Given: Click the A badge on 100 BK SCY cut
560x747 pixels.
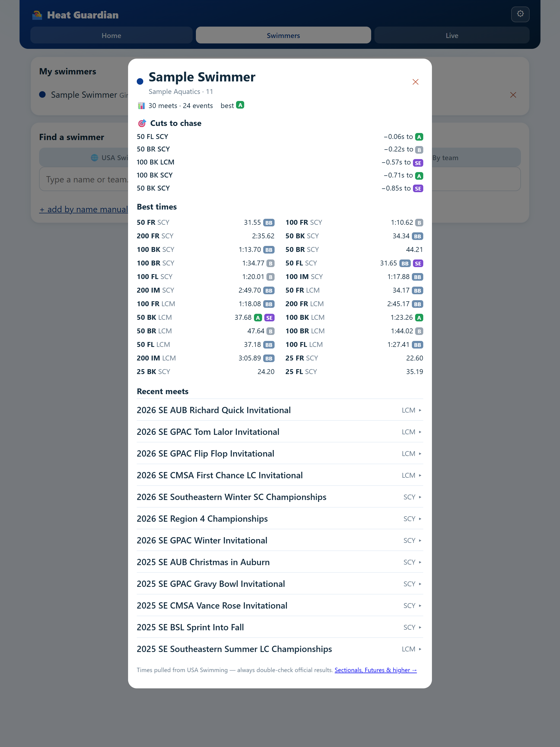Looking at the screenshot, I should (419, 176).
